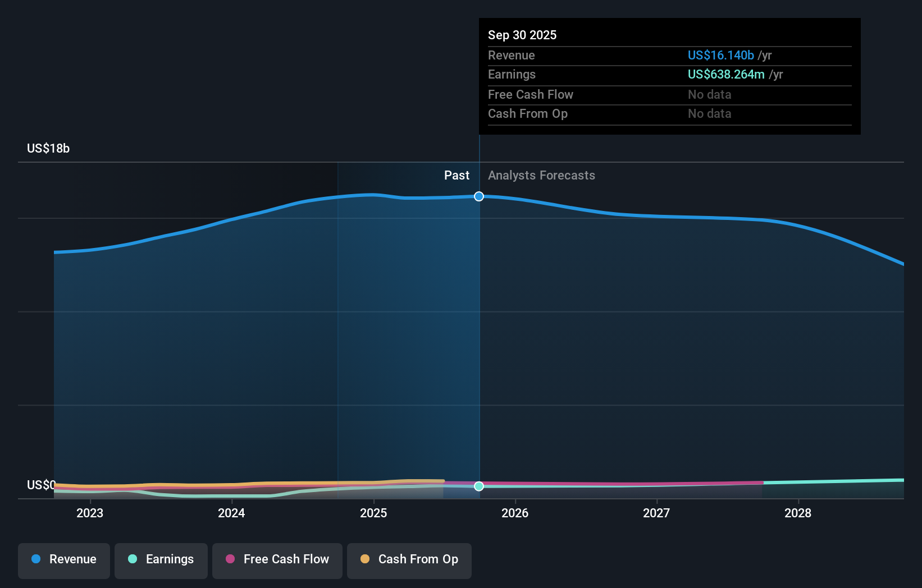The image size is (922, 588).
Task: Toggle the Earnings series visibility
Action: coord(161,560)
